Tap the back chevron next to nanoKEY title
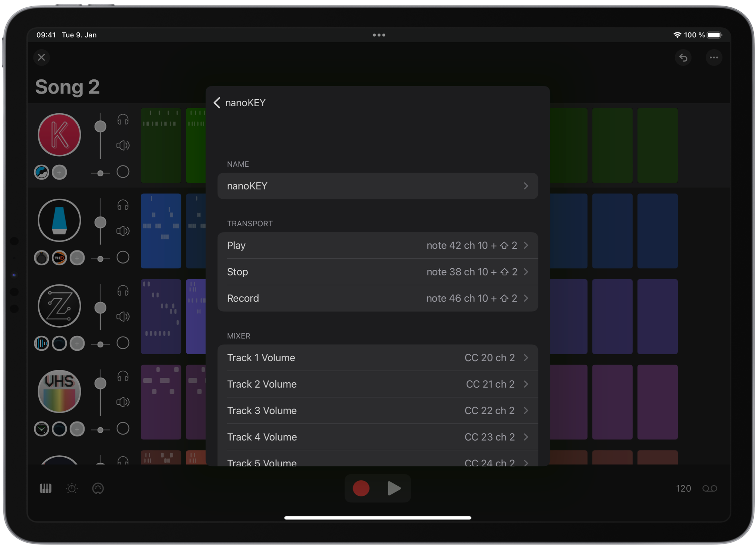This screenshot has width=756, height=546. 217,103
